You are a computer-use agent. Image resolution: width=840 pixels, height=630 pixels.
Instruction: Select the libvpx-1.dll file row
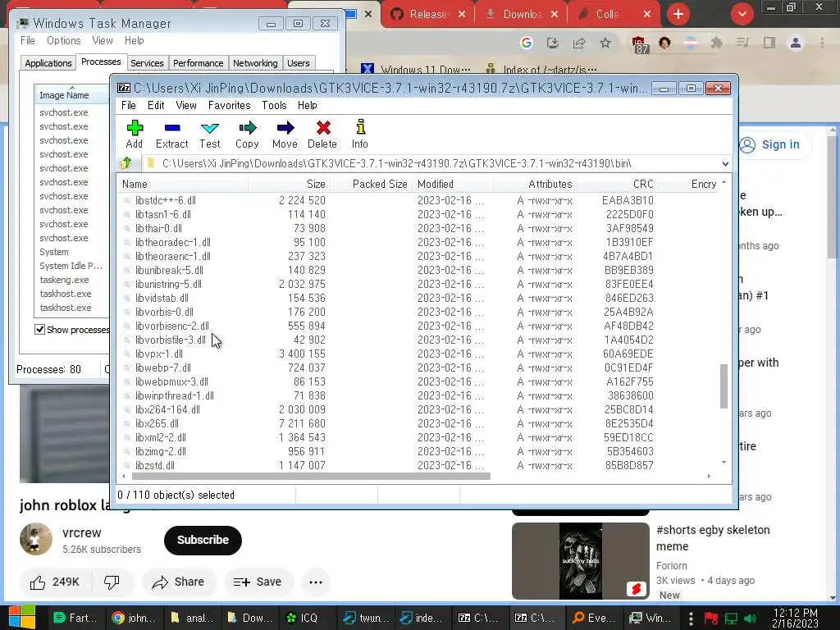click(x=418, y=354)
